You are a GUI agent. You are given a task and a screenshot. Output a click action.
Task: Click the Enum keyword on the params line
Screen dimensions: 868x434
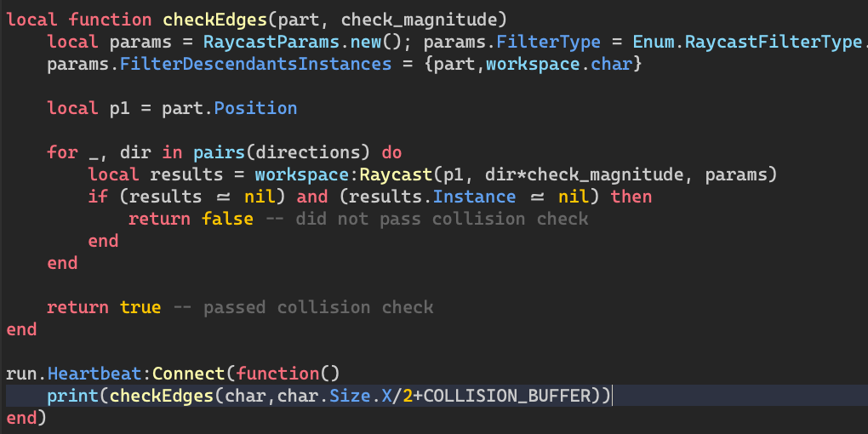(652, 42)
